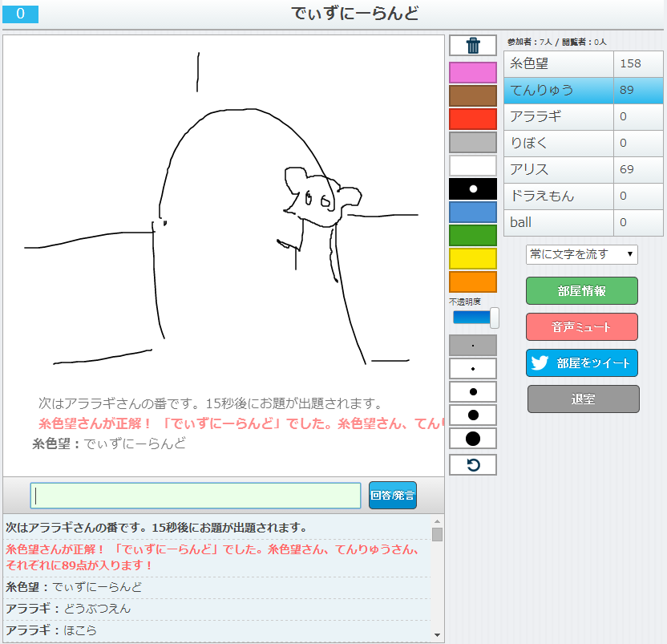The height and width of the screenshot is (644, 667).
Task: Pick the yellow color swatch
Action: (x=473, y=259)
